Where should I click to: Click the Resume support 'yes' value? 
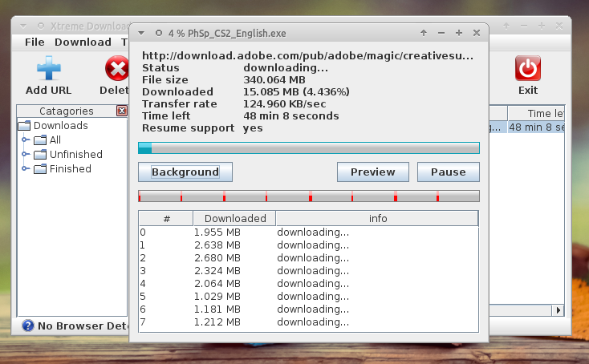pos(253,128)
